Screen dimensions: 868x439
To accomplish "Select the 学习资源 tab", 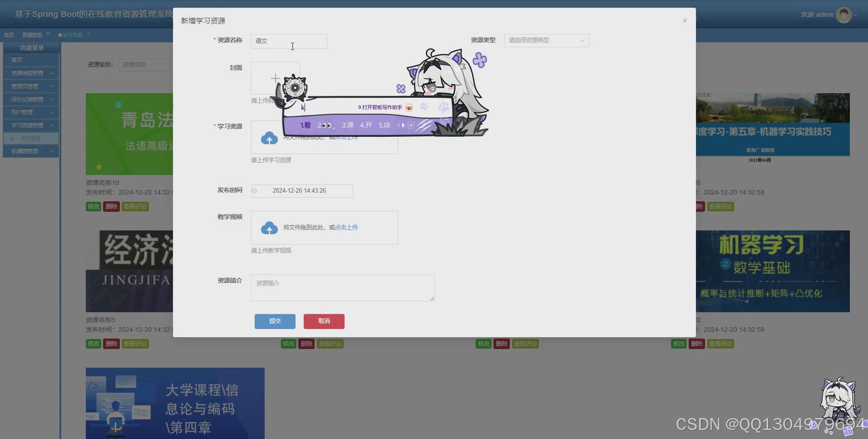I will click(72, 35).
